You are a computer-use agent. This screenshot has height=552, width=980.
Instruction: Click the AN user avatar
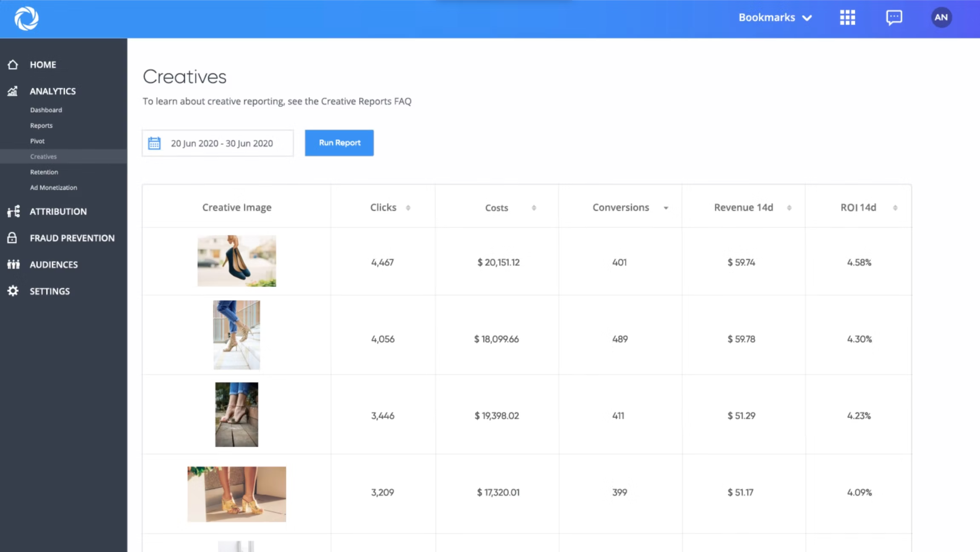pos(941,17)
